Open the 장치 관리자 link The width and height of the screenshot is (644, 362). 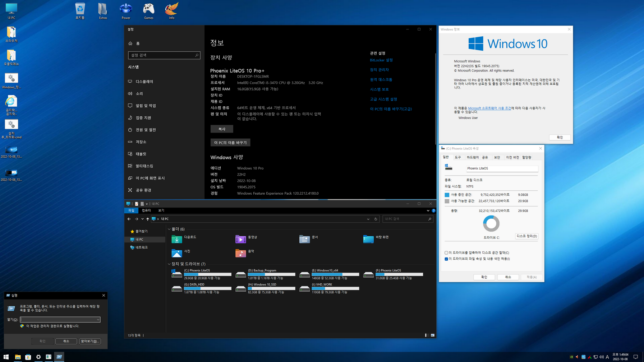[x=379, y=70]
